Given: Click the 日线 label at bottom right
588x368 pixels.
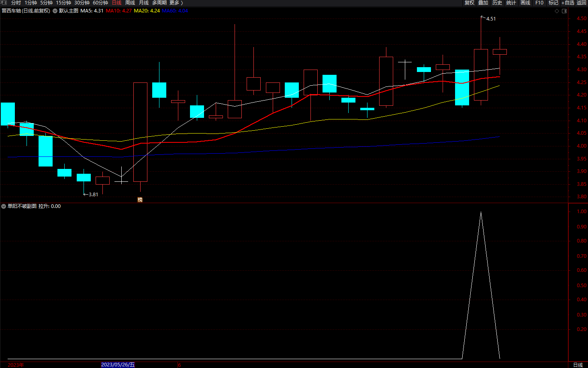Looking at the screenshot, I should [x=578, y=365].
